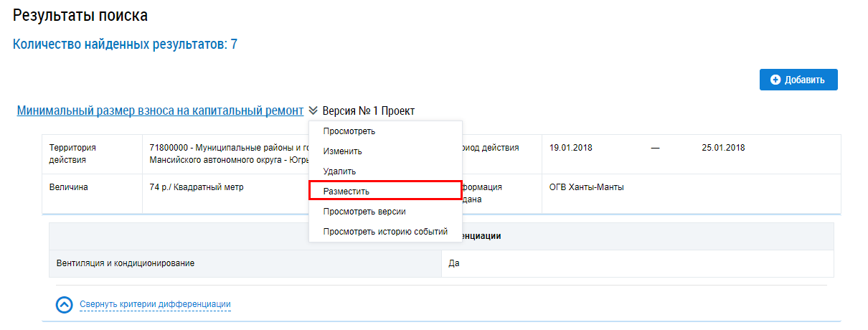Screen dimensions: 868x330
Task: Toggle the double-chevron menu next to the record title
Action: [313, 111]
